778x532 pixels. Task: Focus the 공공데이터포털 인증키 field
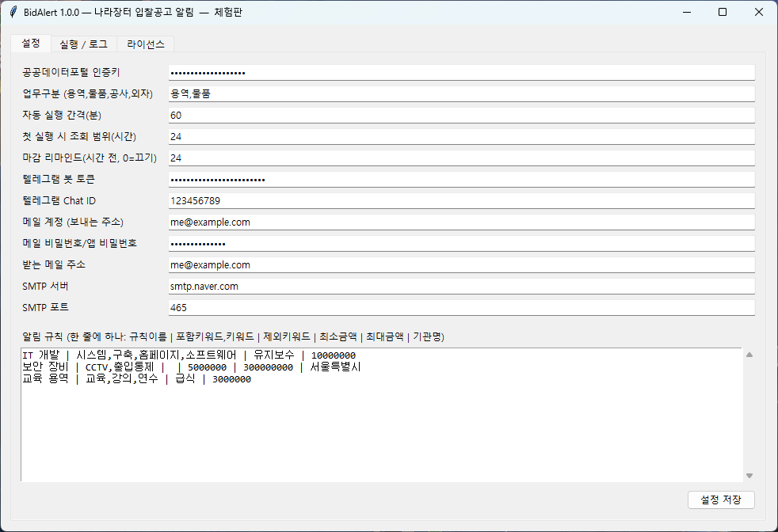point(461,72)
